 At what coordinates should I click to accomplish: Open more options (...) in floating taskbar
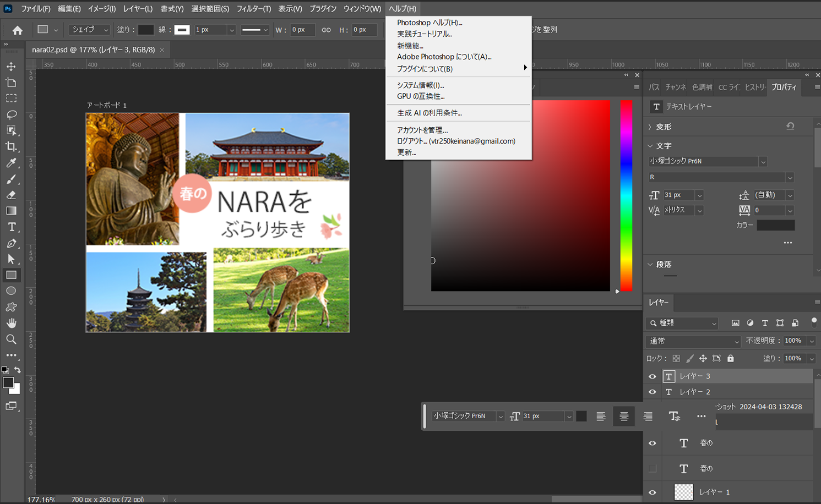701,417
